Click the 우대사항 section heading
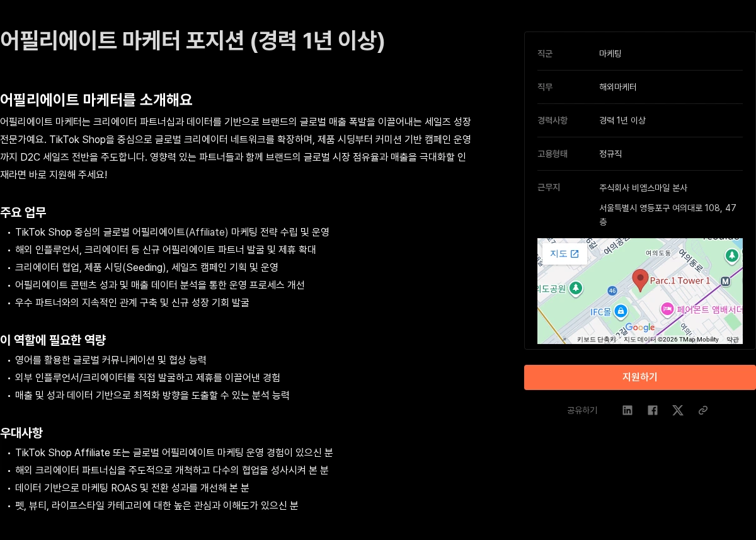The height and width of the screenshot is (540, 756). pos(21,433)
